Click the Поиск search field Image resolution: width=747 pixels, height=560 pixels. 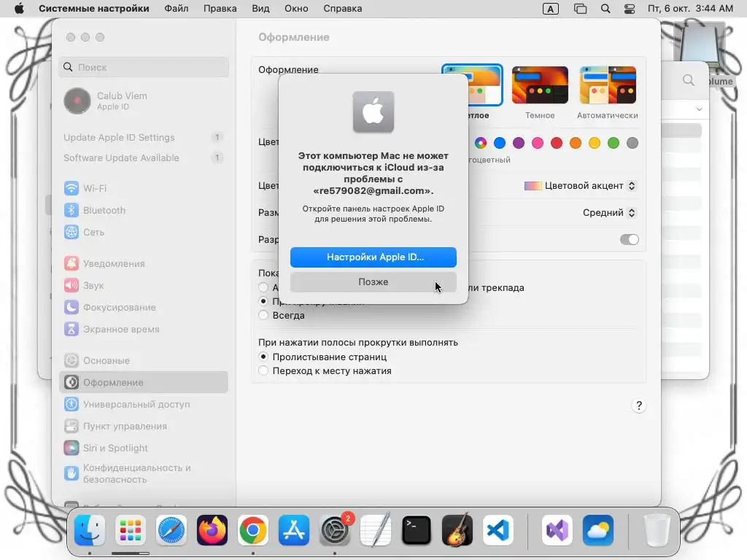click(144, 67)
